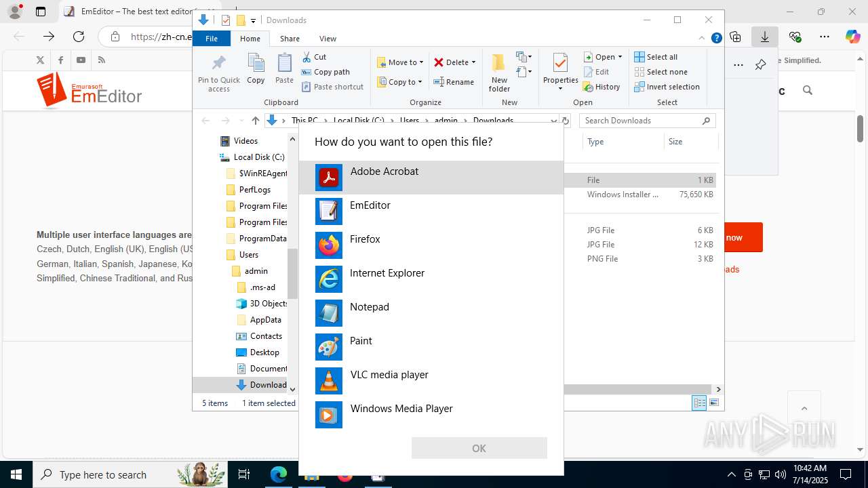868x488 pixels.
Task: Select Notepad in the open-with list
Action: click(x=431, y=313)
